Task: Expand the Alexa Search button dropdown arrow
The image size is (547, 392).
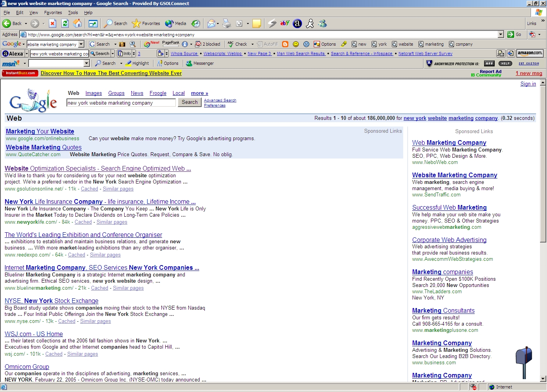Action: [x=113, y=53]
